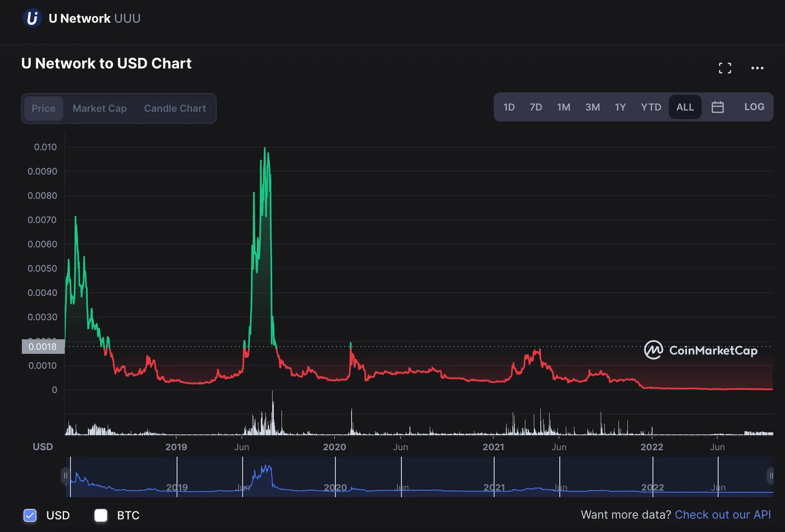Image resolution: width=785 pixels, height=532 pixels.
Task: Click the 0.010 y-axis label
Action: 45,147
